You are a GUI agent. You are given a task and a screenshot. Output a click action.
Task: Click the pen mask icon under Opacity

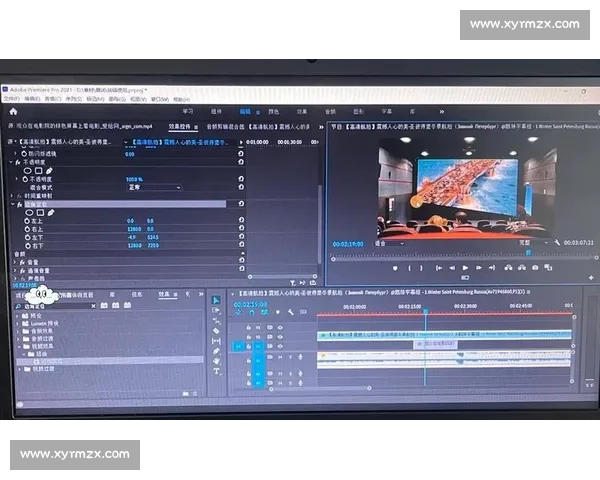[50, 171]
